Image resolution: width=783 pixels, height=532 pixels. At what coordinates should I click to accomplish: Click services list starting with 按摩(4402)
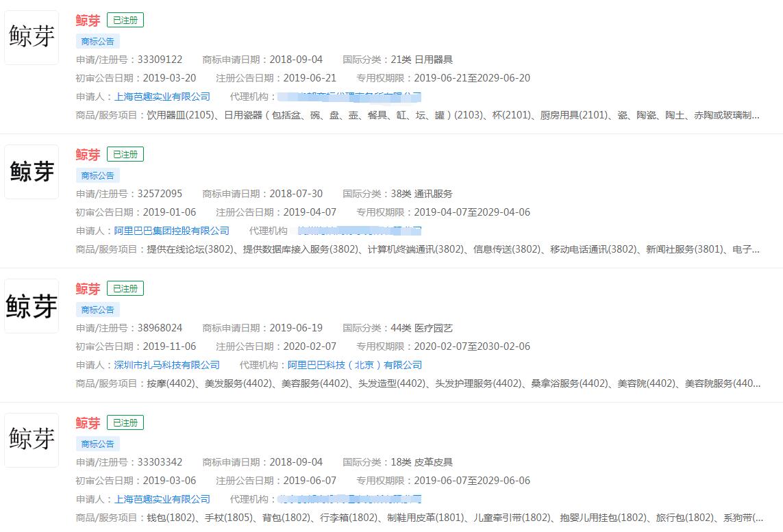453,384
